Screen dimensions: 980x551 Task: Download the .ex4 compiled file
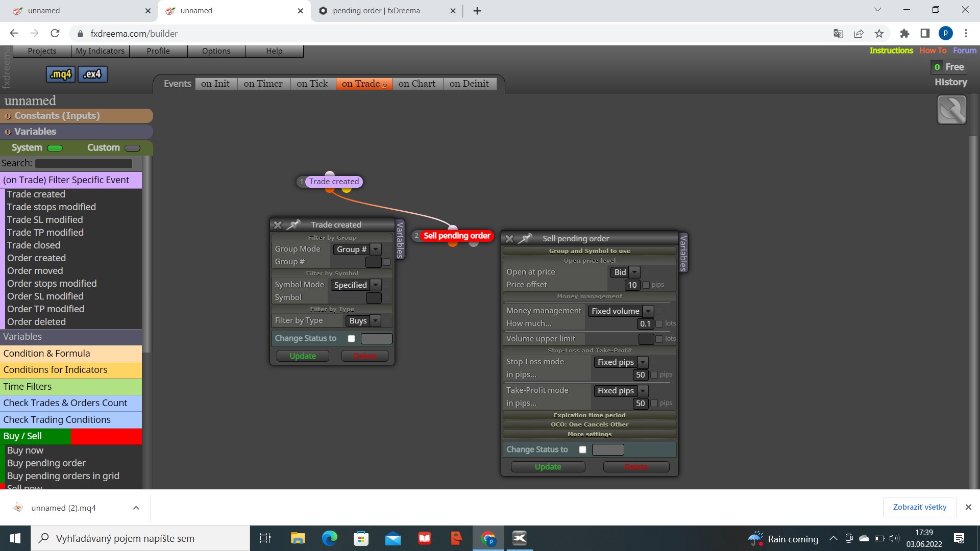[92, 74]
